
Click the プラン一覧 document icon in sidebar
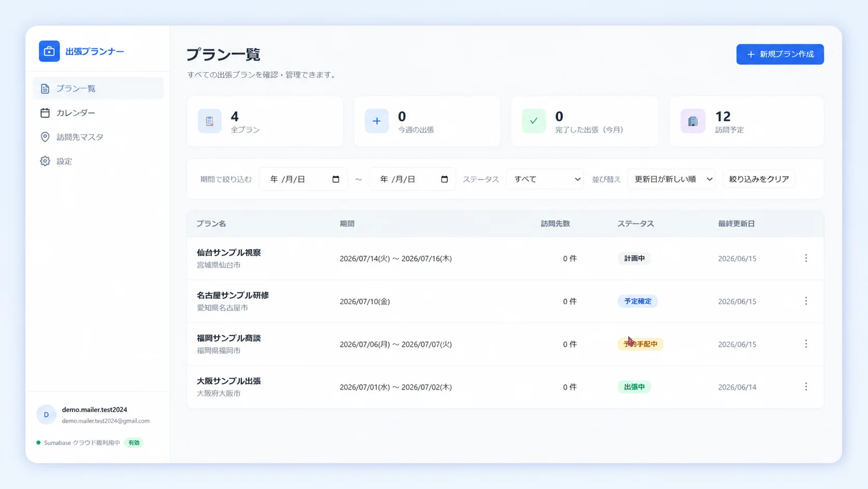[x=45, y=89]
